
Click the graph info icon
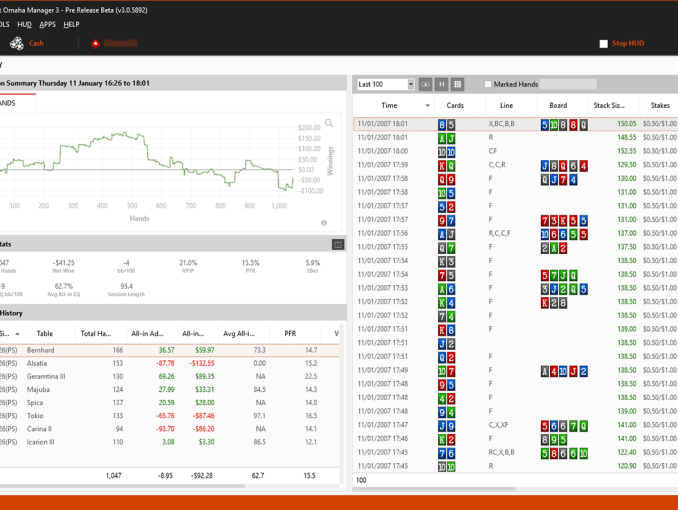pos(324,223)
